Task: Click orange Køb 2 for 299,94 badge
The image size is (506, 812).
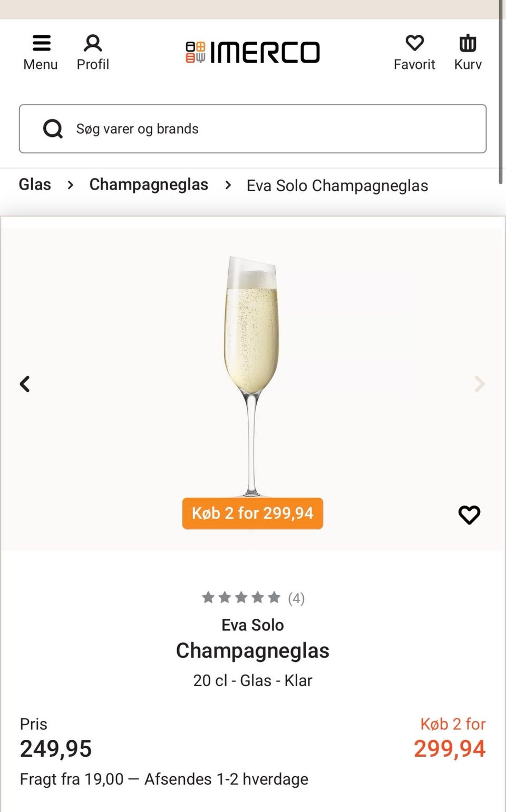Action: 252,513
